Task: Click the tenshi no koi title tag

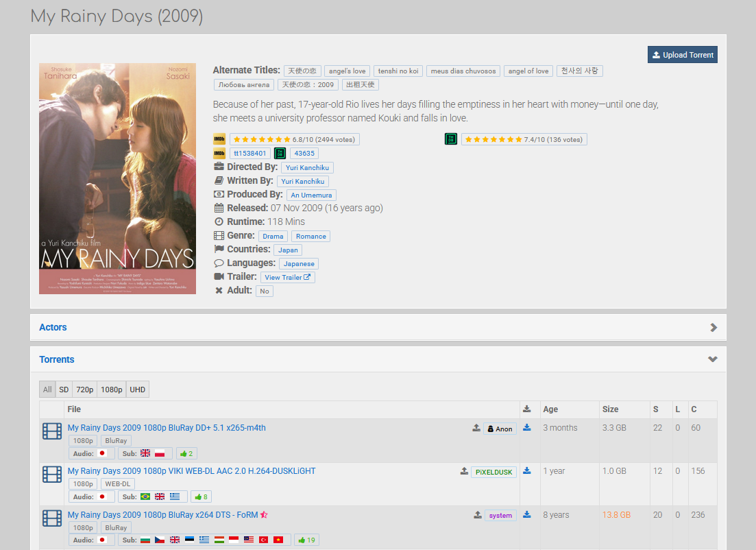Action: (398, 71)
